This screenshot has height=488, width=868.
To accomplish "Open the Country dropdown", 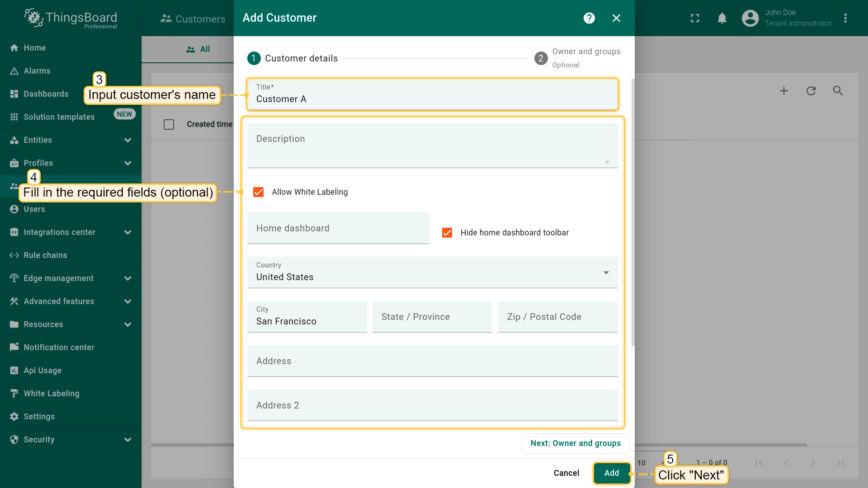I will click(x=432, y=272).
